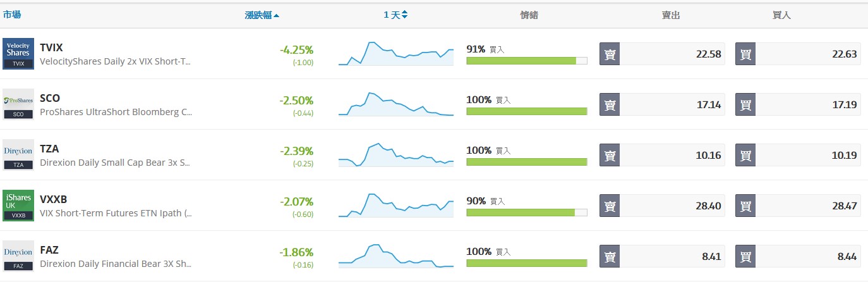Open Direxion Daily Financial Bear 3X link

coord(116,264)
